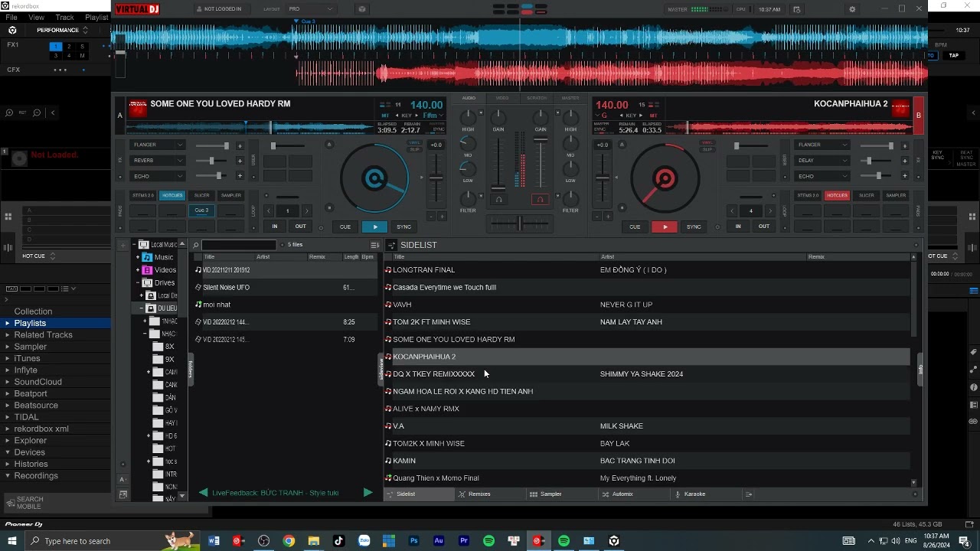Collapse the Drives node in folder tree
Screen dimensions: 980x551
point(138,282)
